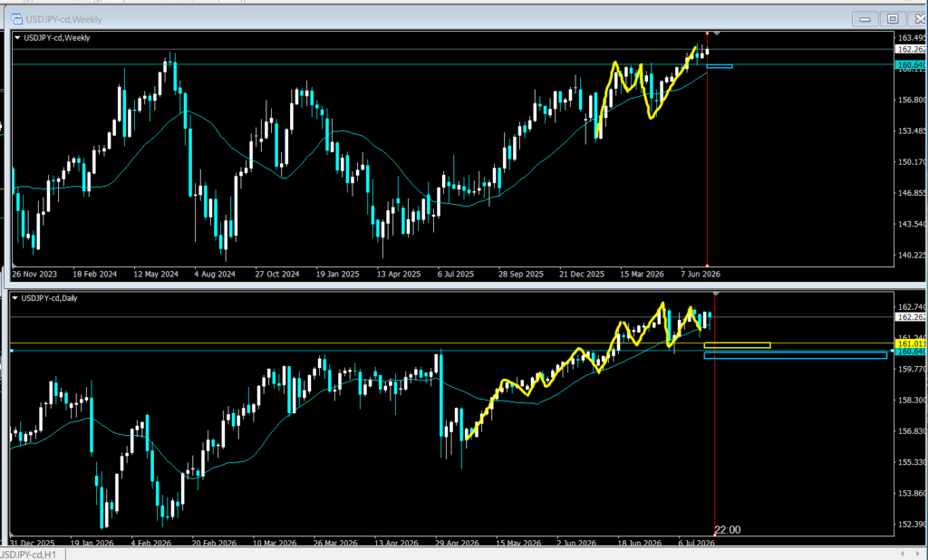Click the cyan 160.640 price label on the Daily chart
Image resolution: width=928 pixels, height=560 pixels.
coord(911,352)
